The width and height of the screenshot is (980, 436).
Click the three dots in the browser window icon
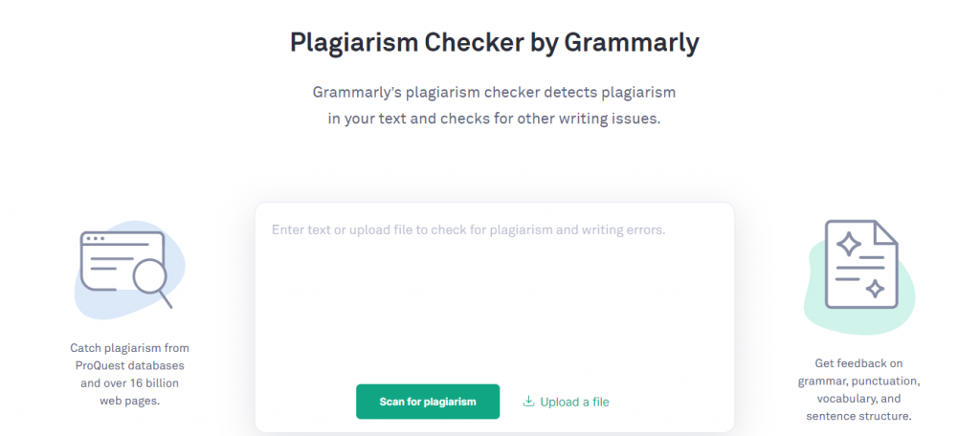[95, 237]
